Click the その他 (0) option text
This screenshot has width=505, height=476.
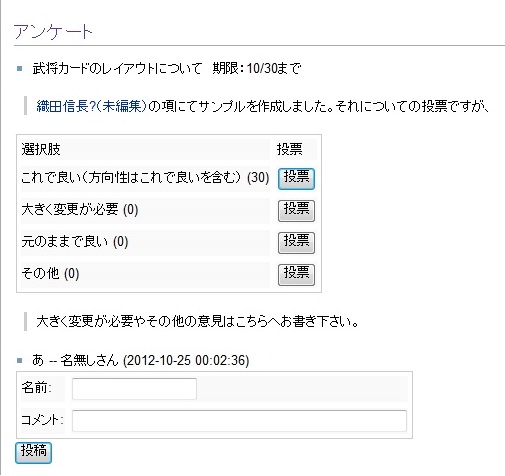50,273
